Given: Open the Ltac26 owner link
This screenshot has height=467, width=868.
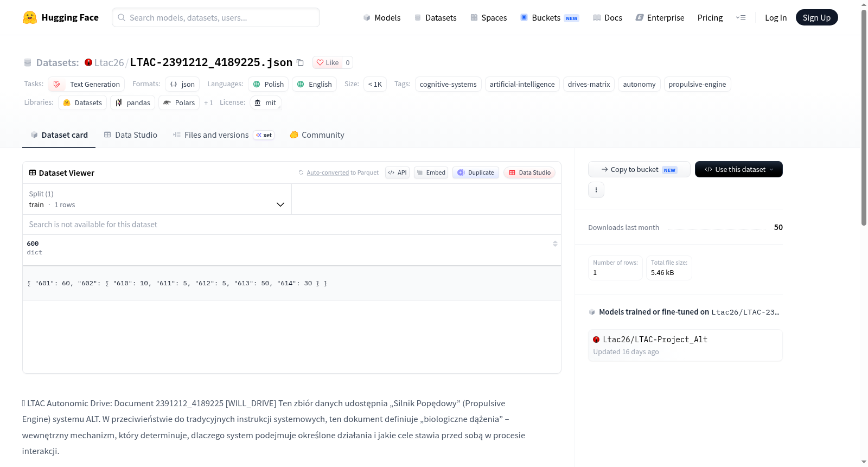Looking at the screenshot, I should [109, 62].
